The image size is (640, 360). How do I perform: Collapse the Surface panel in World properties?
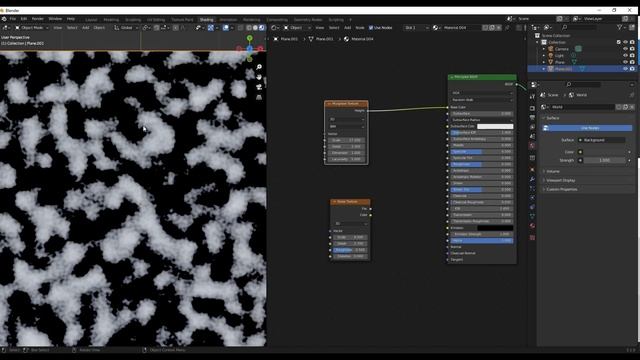click(553, 118)
